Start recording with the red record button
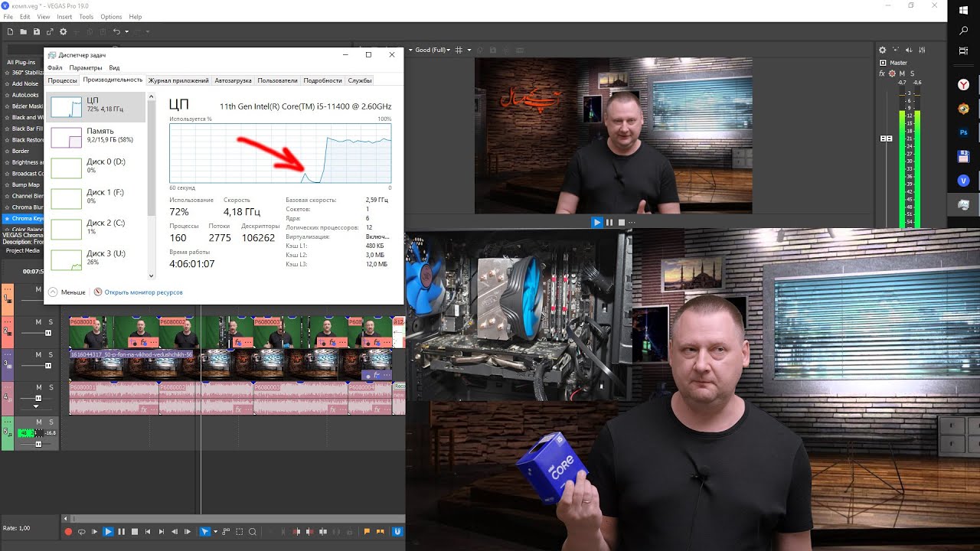Screen dimensions: 980x551 pyautogui.click(x=68, y=531)
